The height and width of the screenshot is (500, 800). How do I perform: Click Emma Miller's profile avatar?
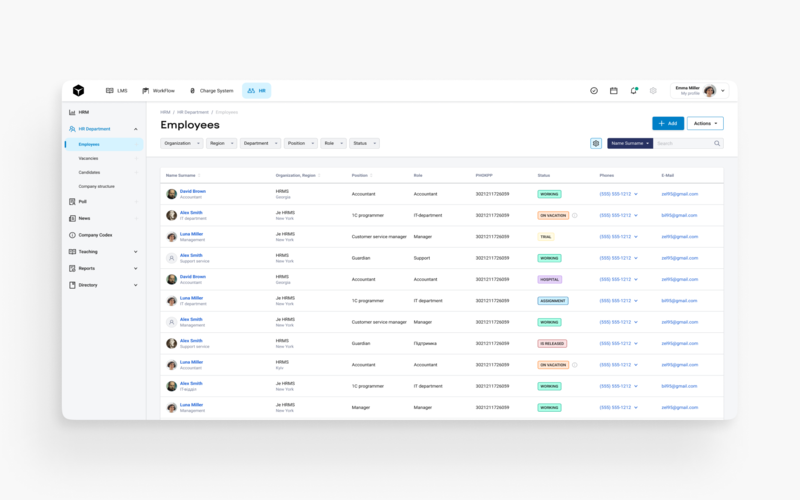click(710, 91)
